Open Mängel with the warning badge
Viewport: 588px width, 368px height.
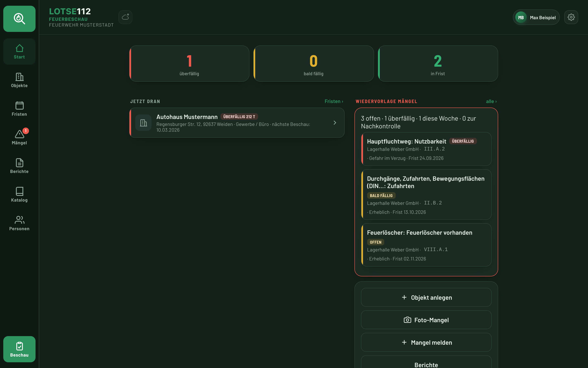coord(19,137)
